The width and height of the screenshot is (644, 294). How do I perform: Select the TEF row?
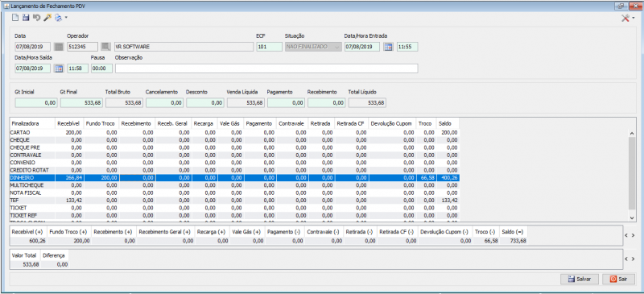point(234,201)
